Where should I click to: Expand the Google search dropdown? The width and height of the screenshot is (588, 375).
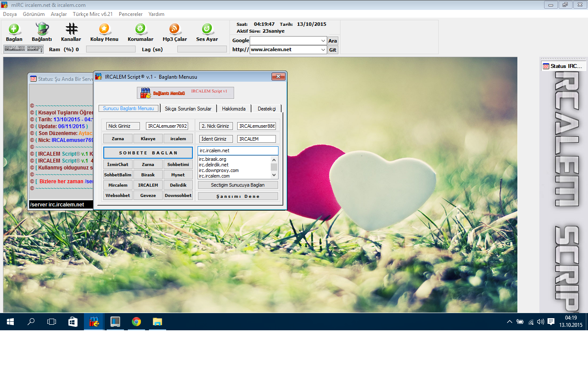tap(323, 41)
